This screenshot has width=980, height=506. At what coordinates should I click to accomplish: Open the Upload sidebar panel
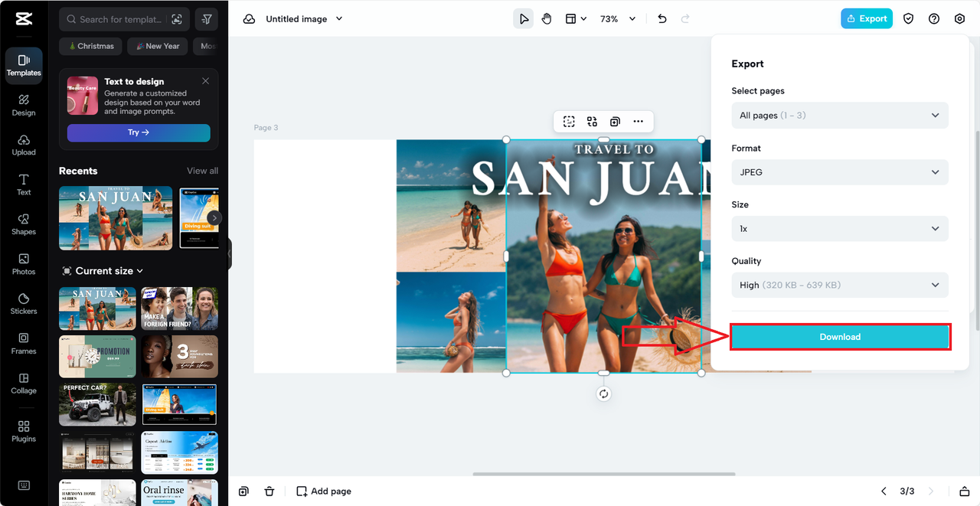[x=24, y=145]
